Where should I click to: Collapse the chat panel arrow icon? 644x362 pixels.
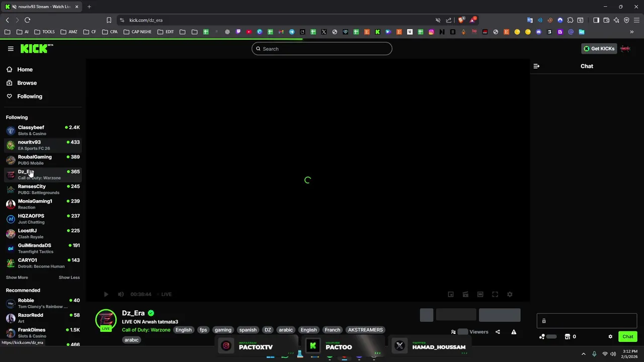click(x=536, y=66)
